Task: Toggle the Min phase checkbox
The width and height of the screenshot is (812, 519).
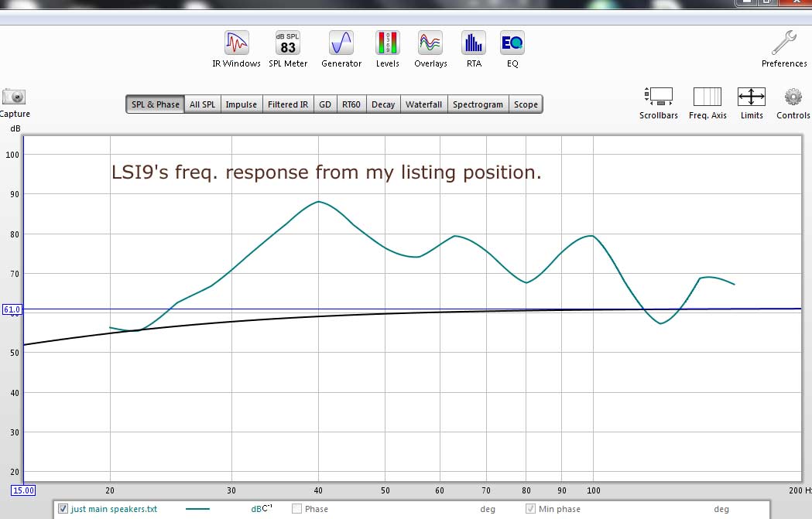Action: [530, 509]
